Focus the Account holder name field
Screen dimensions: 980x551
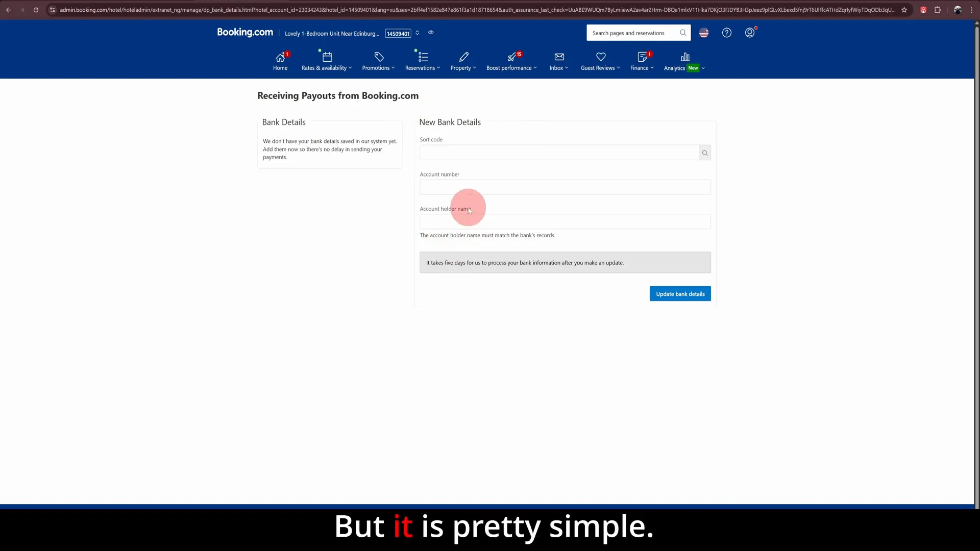[x=565, y=222]
